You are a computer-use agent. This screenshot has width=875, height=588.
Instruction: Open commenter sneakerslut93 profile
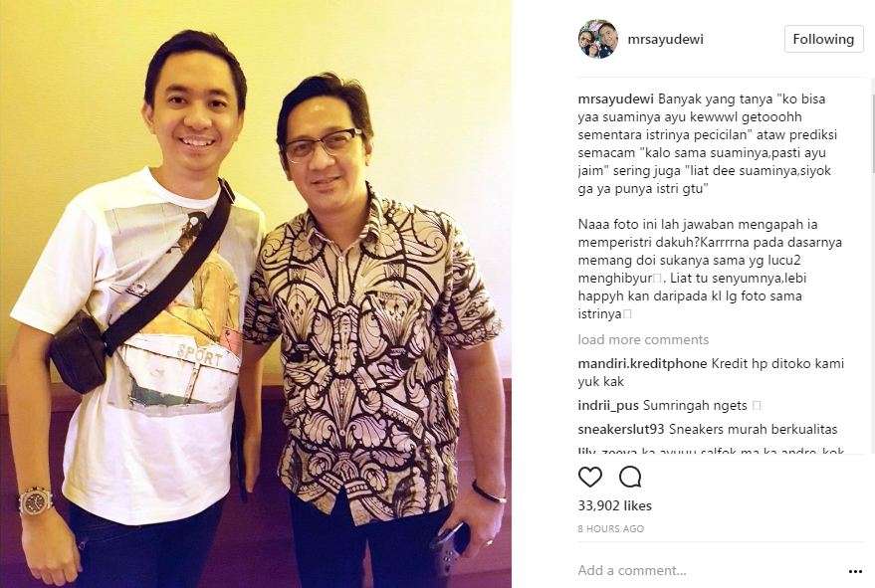pyautogui.click(x=621, y=429)
